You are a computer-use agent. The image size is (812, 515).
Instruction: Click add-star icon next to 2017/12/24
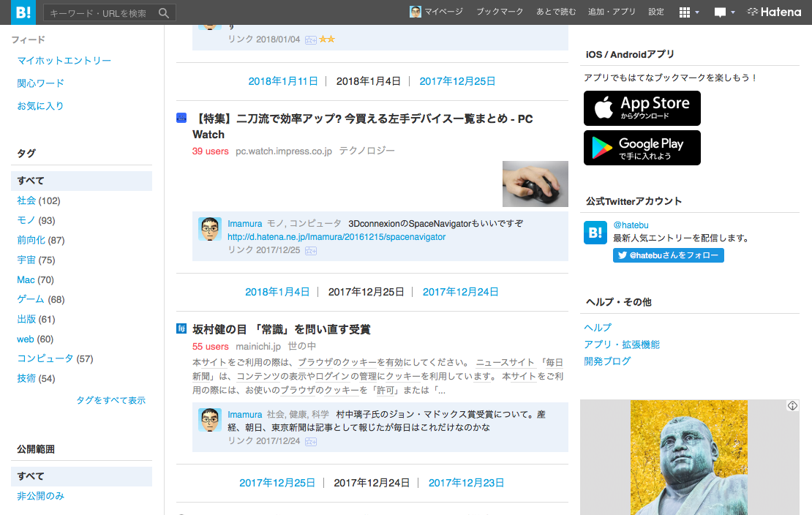tap(311, 442)
